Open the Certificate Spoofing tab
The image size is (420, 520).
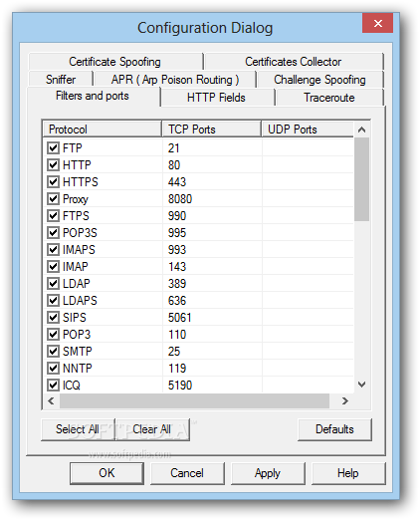click(115, 62)
